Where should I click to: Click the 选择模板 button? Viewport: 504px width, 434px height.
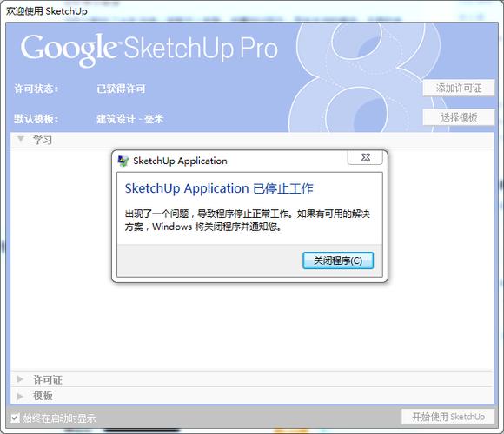click(x=458, y=117)
